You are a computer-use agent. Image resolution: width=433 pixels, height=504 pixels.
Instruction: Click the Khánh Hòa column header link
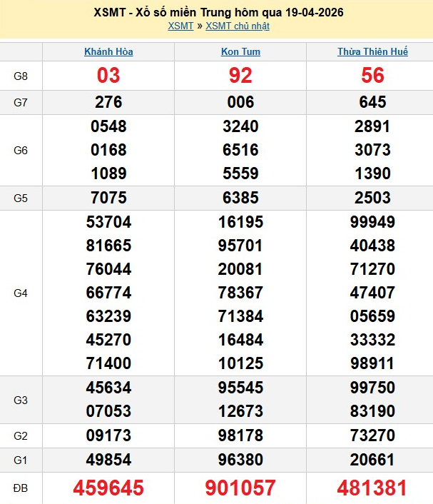point(108,51)
